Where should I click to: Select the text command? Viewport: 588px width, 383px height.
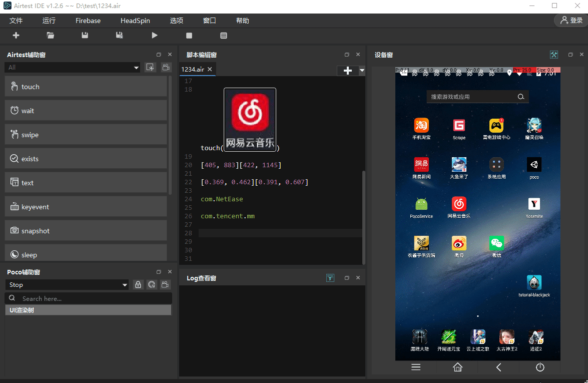tap(86, 183)
